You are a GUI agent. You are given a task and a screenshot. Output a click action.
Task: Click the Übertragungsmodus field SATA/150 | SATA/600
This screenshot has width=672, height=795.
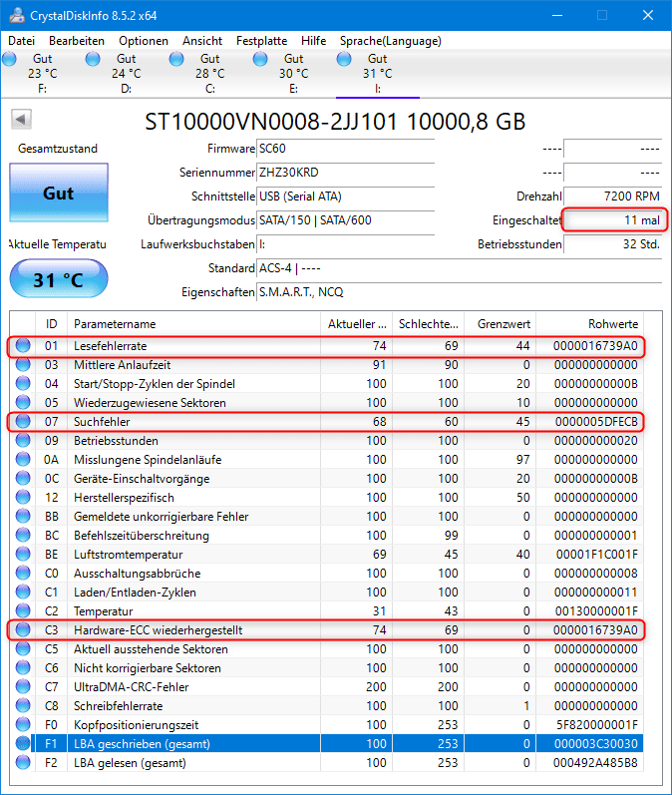pos(346,220)
